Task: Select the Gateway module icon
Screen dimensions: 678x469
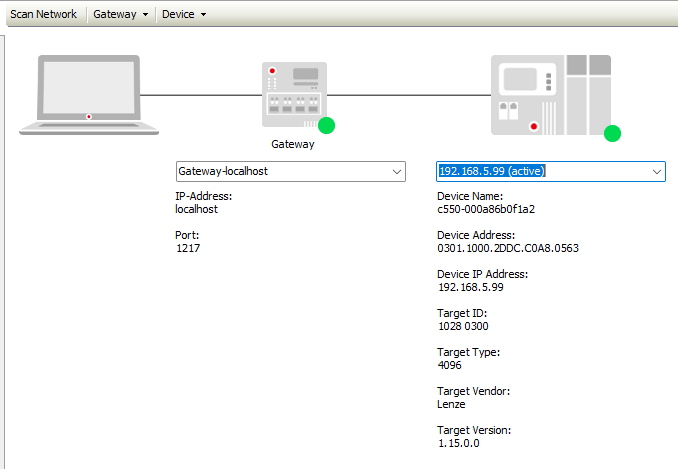Action: [x=293, y=94]
